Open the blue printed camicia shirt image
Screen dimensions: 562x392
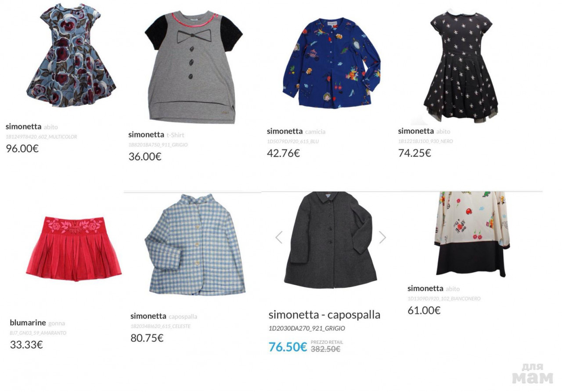331,63
